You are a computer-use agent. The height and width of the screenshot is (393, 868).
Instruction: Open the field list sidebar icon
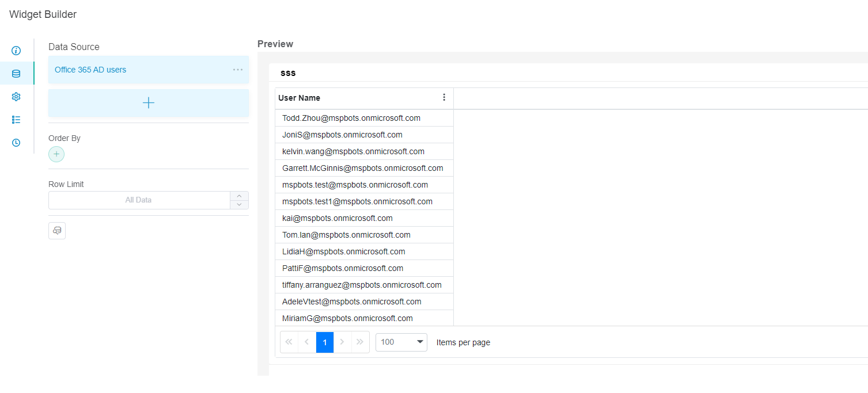coord(16,120)
